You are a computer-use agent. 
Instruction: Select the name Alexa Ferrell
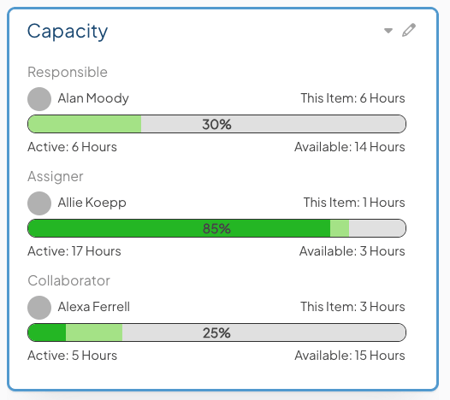(94, 307)
